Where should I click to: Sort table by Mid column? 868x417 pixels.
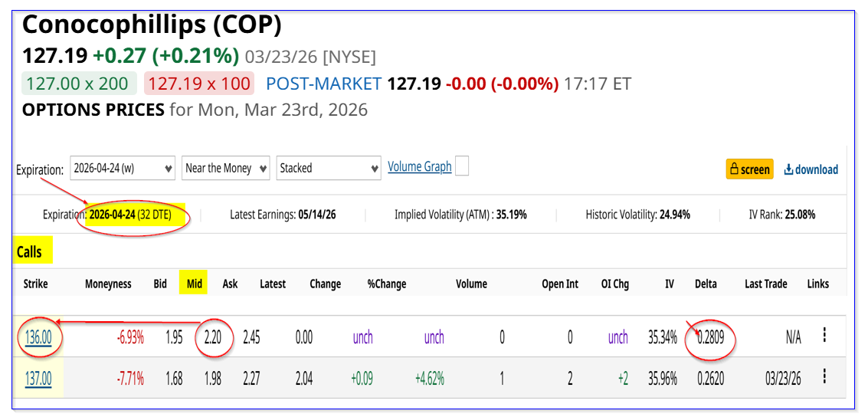(x=195, y=284)
